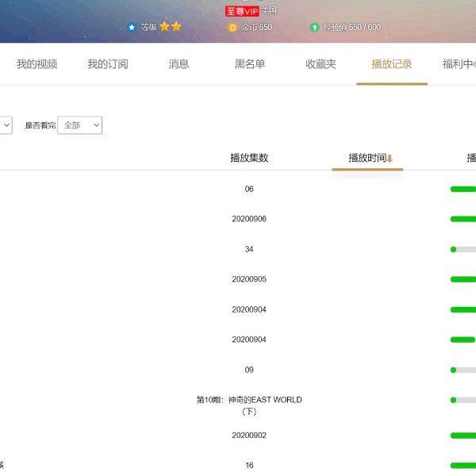Click the gold coin D icon
The image size is (476, 476).
232,28
